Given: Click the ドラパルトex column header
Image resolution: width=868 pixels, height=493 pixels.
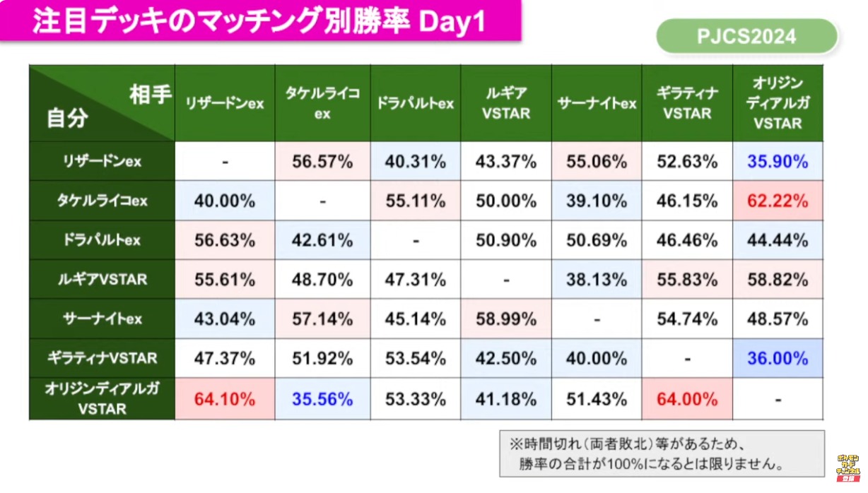Looking at the screenshot, I should pyautogui.click(x=415, y=103).
